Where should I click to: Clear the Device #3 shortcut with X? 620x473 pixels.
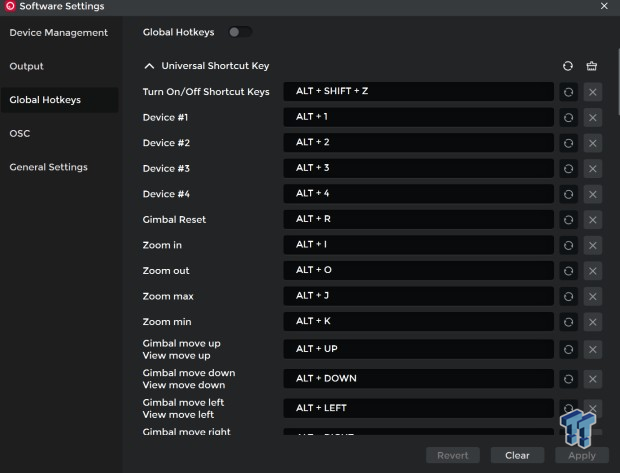click(592, 168)
